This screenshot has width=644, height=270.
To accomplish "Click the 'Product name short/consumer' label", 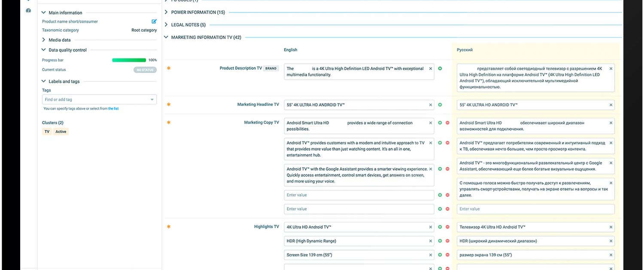I will coord(70,21).
